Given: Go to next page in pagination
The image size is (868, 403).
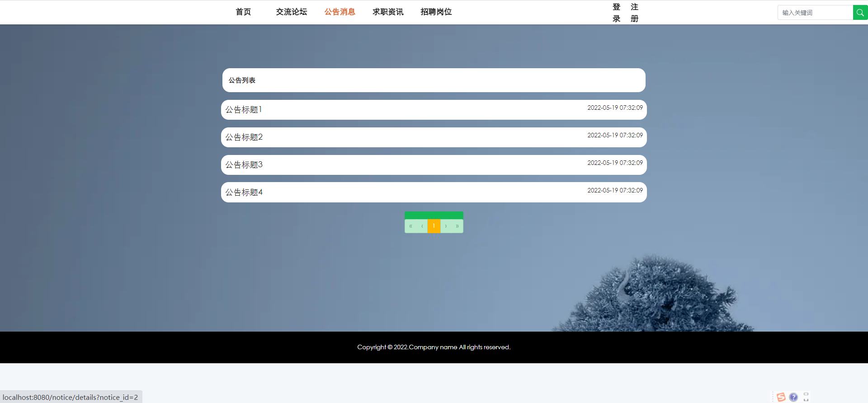Looking at the screenshot, I should click(446, 226).
